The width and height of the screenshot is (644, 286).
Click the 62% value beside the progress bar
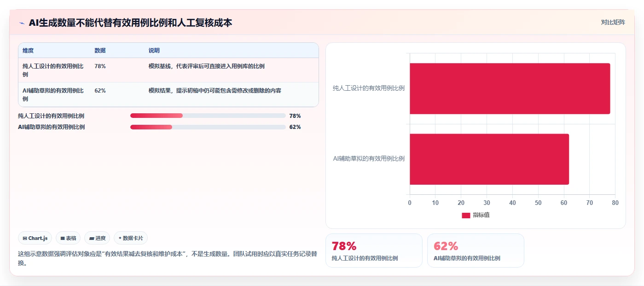tap(295, 127)
